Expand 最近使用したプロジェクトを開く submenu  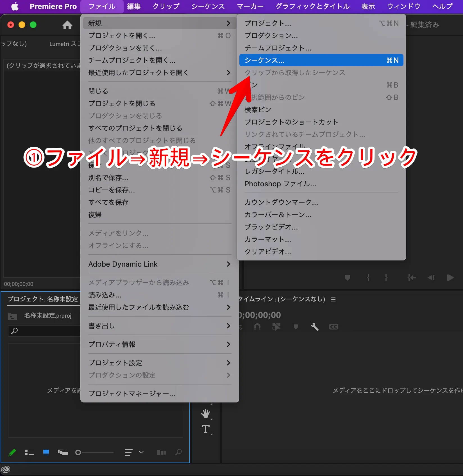(x=160, y=72)
